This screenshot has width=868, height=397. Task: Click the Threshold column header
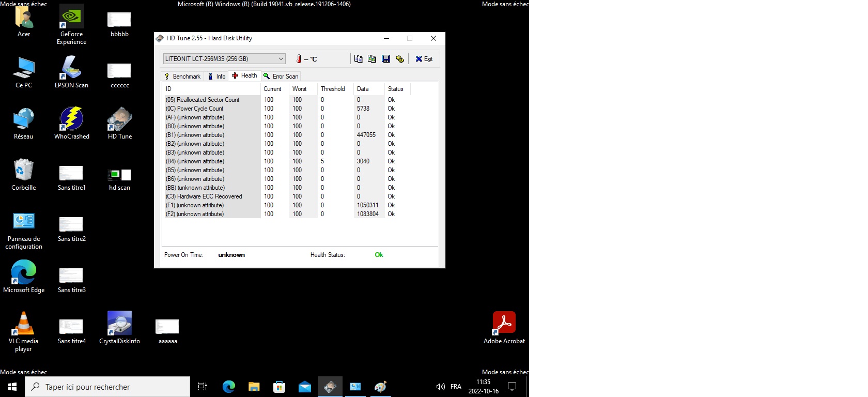pyautogui.click(x=336, y=89)
